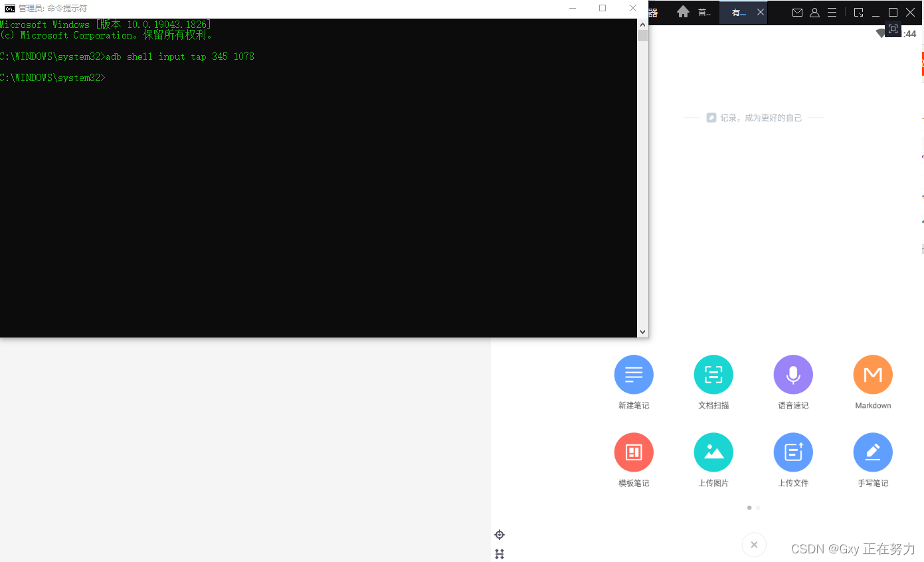Start a 语音速记 voice memo
924x562 pixels.
point(793,375)
